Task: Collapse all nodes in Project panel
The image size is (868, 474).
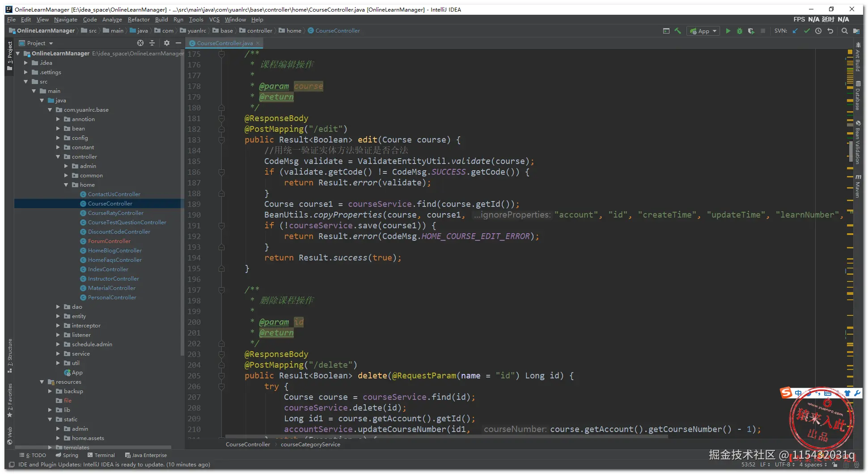Action: pos(152,43)
